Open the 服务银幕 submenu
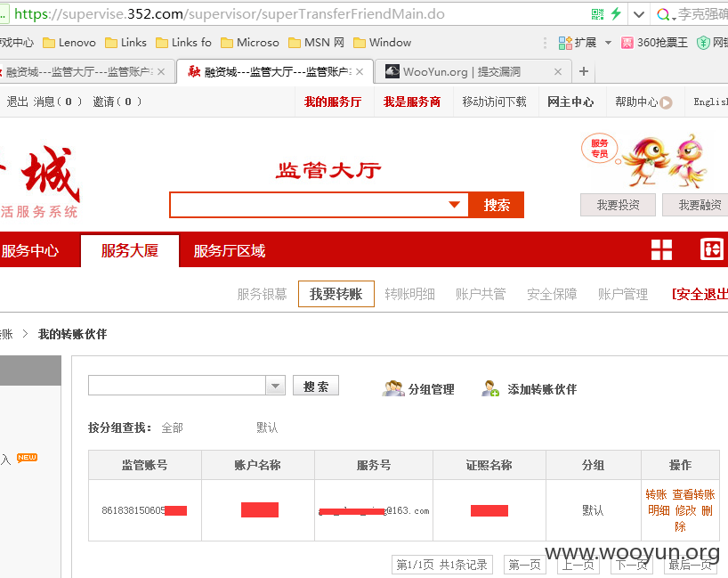This screenshot has width=728, height=578. pos(262,294)
